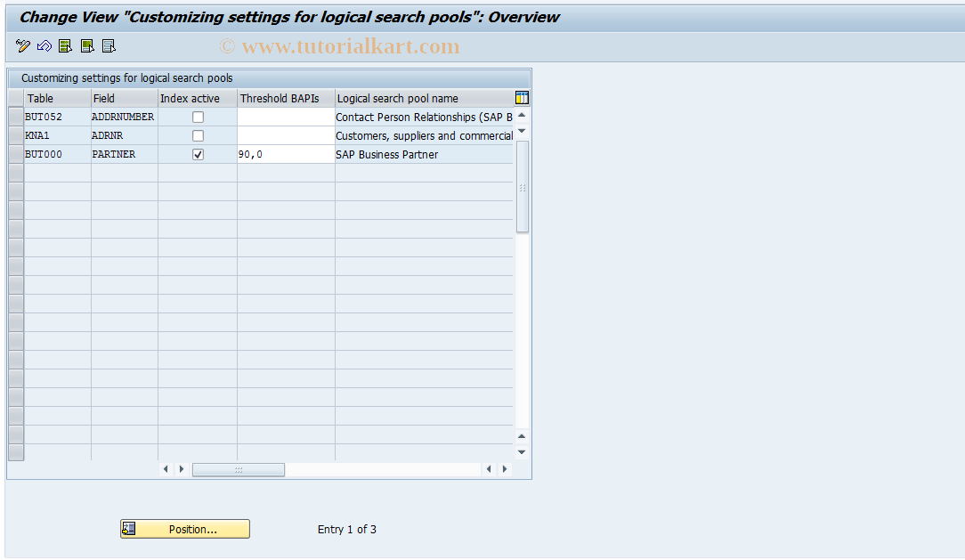Click Customers, suppliers and commercial pool name
This screenshot has height=560, width=965.
pos(424,135)
